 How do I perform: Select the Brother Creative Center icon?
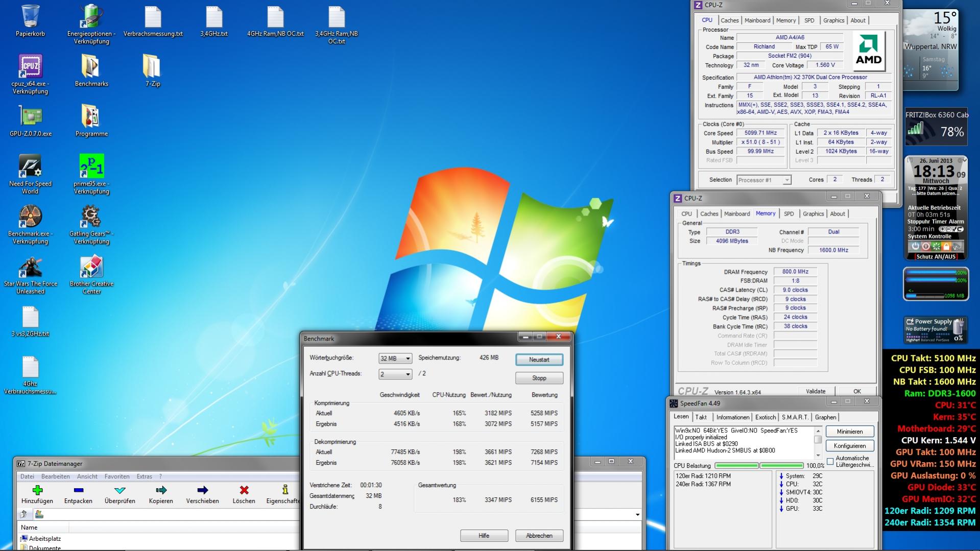point(91,267)
